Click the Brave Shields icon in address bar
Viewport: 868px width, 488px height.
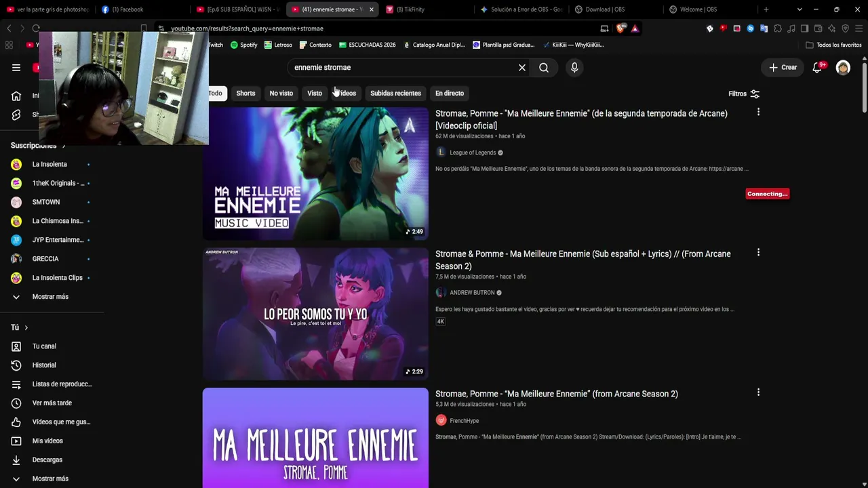click(x=620, y=28)
